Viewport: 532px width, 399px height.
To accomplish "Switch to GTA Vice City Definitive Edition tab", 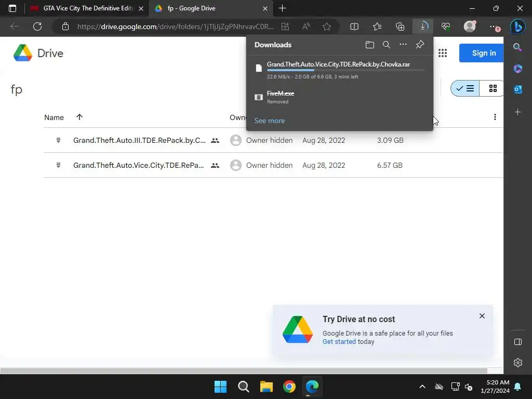I will click(87, 8).
